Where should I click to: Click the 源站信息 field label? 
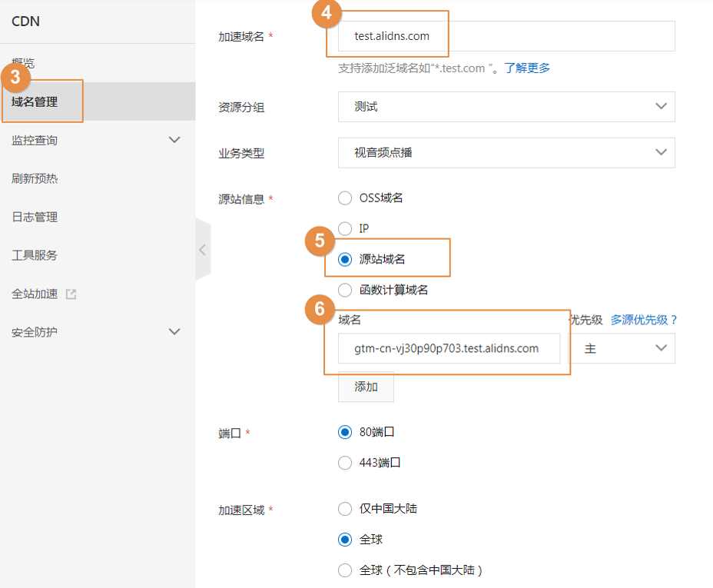[x=241, y=199]
